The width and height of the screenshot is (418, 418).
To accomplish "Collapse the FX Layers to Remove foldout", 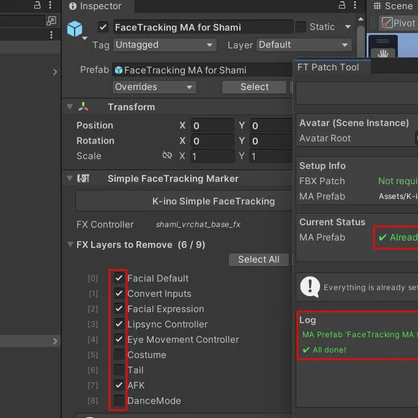I will [x=70, y=244].
